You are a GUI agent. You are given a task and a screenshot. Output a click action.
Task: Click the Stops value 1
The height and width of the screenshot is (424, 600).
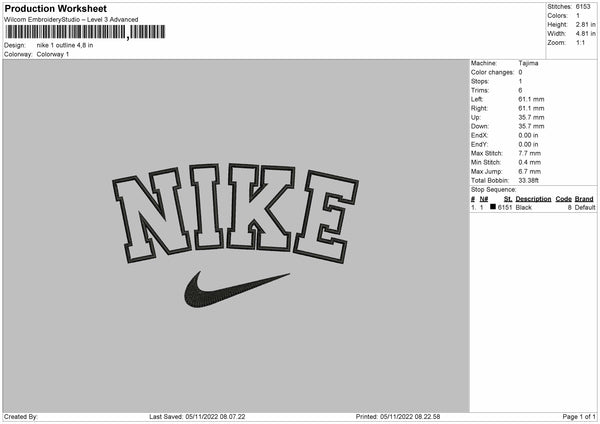[520, 81]
